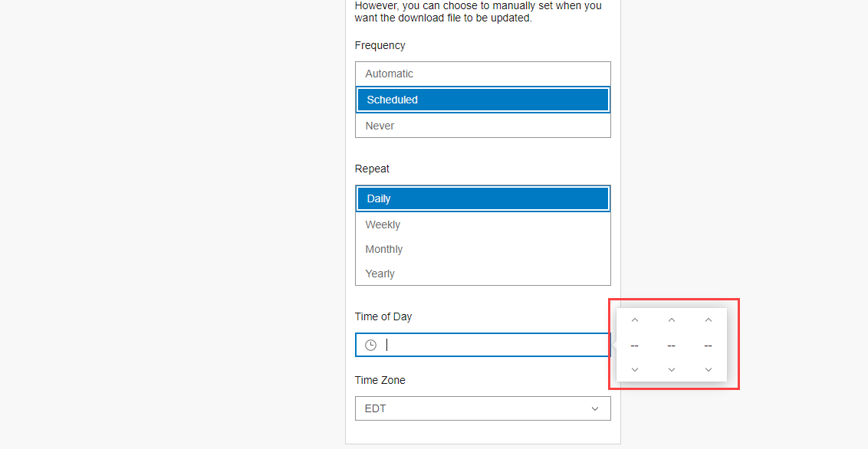Increment the minutes with the up arrow
868x449 pixels.
pos(671,320)
